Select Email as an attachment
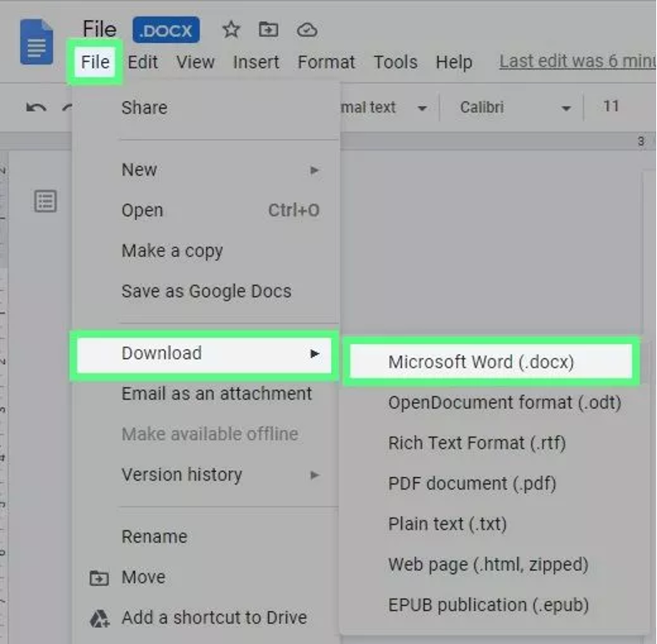This screenshot has height=644, width=657. tap(206, 394)
